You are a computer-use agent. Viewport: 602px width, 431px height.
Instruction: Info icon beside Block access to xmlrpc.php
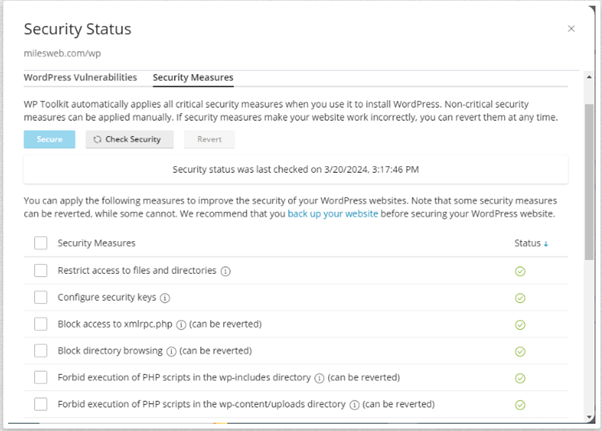pos(181,325)
